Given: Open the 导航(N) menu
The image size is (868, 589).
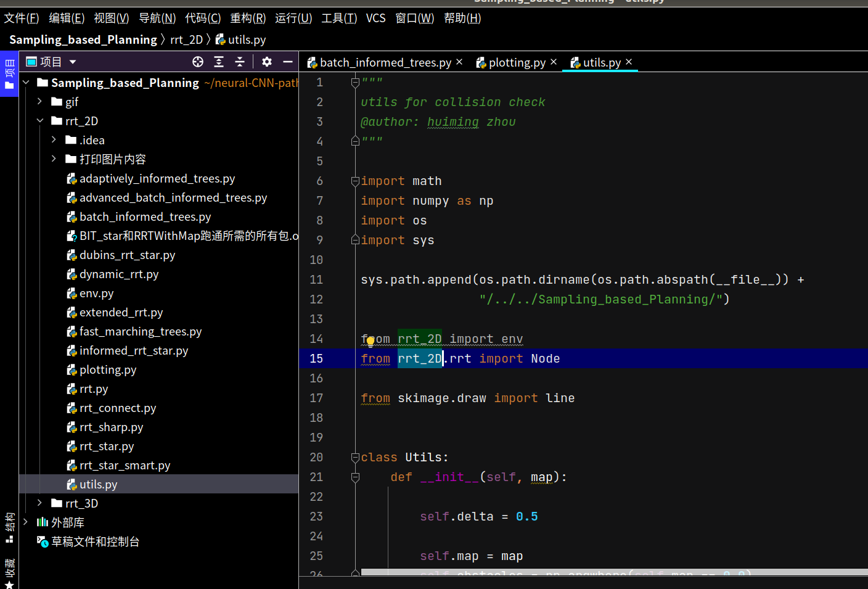Looking at the screenshot, I should tap(157, 18).
